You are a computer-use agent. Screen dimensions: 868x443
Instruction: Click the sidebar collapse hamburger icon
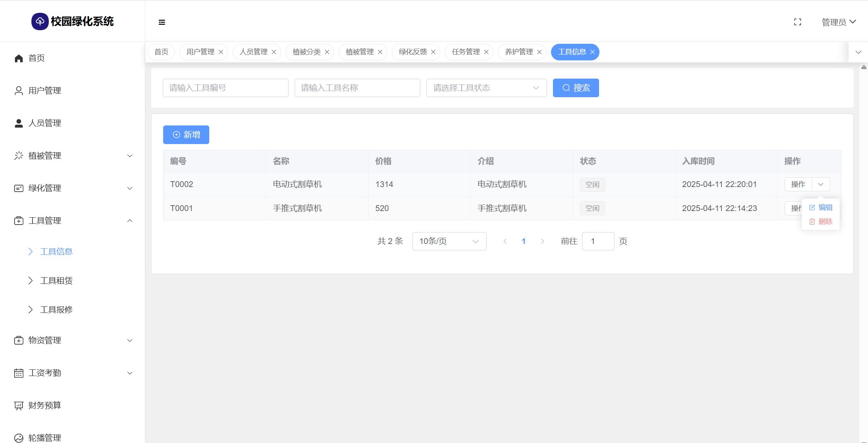[162, 22]
